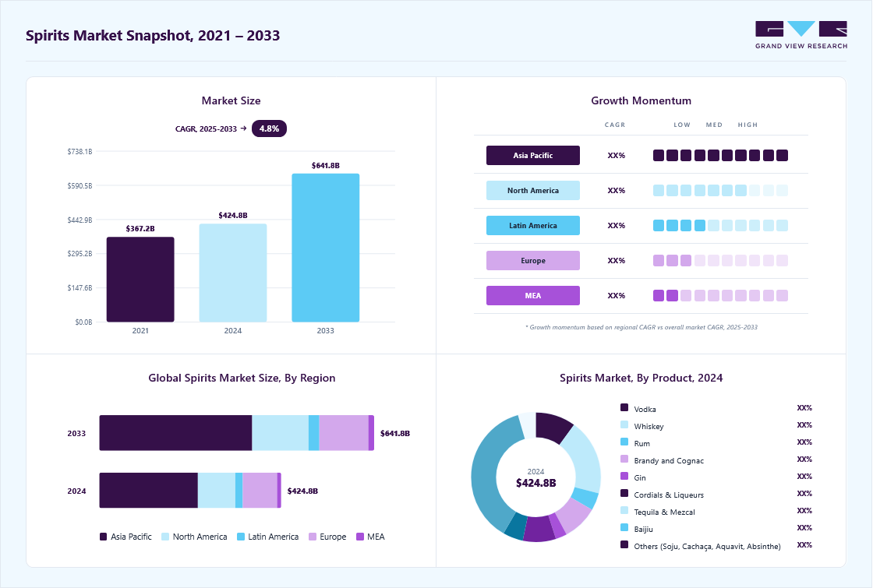Click the Tequila & Mezcal legend swatch
Image resolution: width=873 pixels, height=588 pixels.
[624, 511]
